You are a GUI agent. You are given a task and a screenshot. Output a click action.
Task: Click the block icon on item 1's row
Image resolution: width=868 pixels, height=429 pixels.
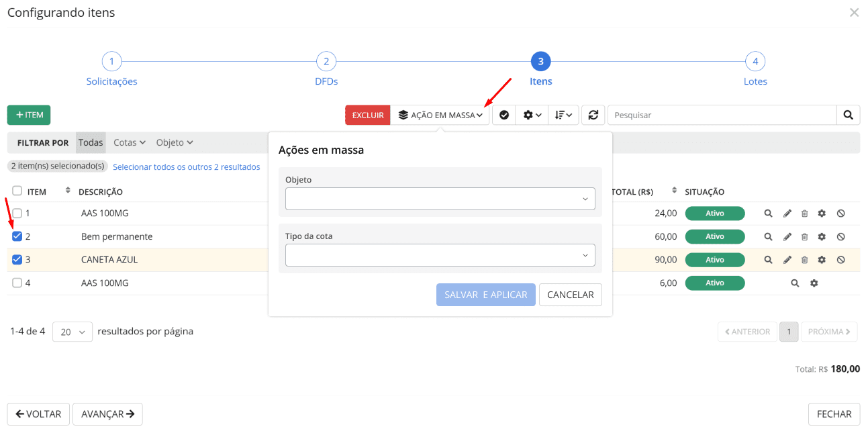coord(840,213)
